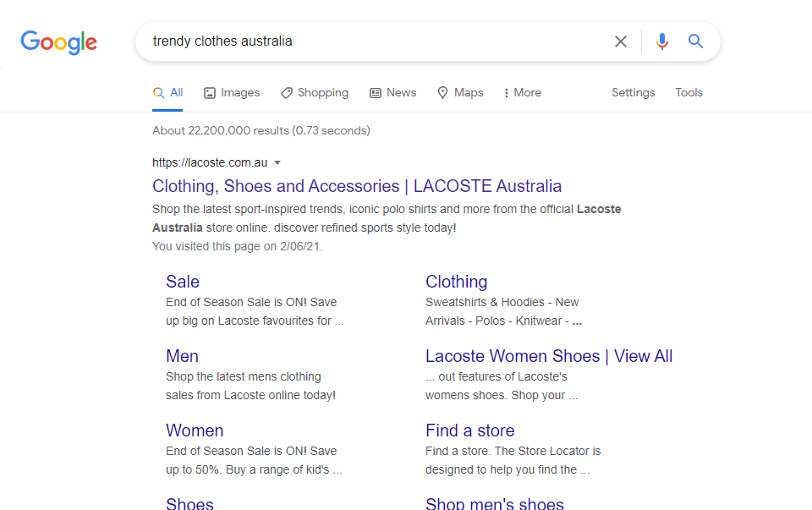
Task: Open the Women sitelink
Action: (x=195, y=430)
